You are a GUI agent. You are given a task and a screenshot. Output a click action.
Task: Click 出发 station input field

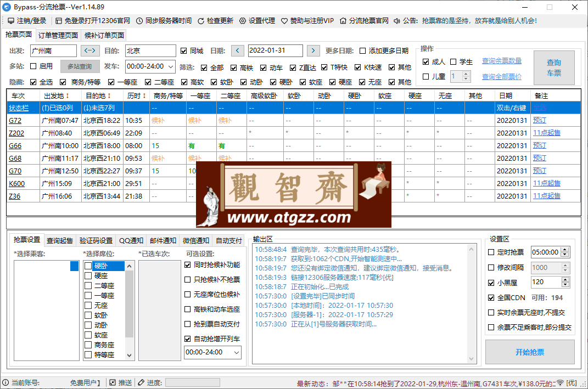[53, 50]
